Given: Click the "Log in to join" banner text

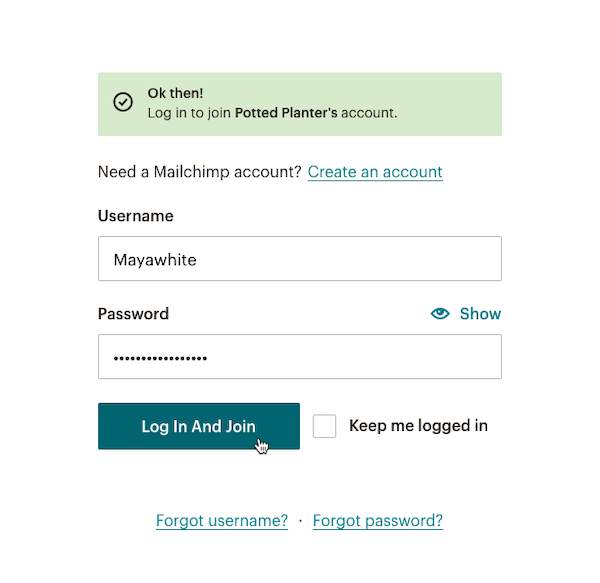Looking at the screenshot, I should tap(189, 113).
